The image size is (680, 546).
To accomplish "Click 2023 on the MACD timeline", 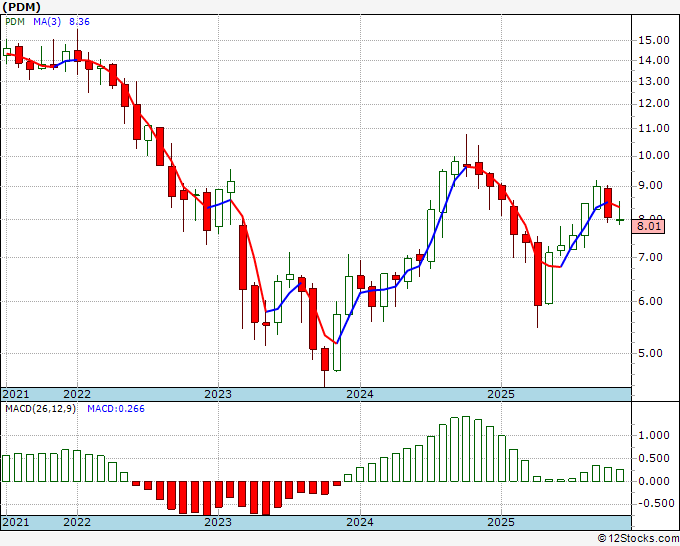I will click(218, 522).
